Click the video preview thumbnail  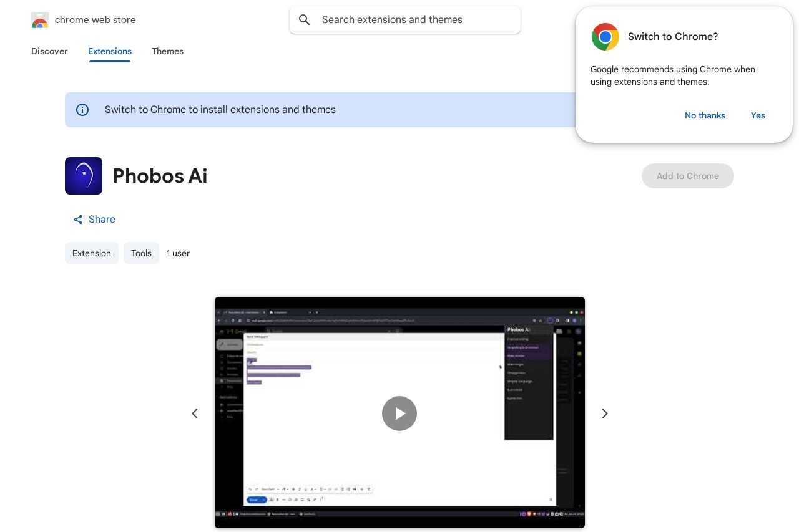399,414
